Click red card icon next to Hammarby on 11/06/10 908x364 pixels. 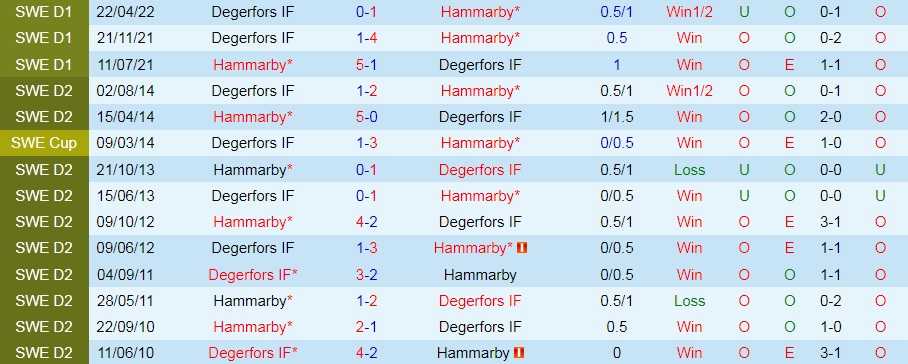pos(519,352)
